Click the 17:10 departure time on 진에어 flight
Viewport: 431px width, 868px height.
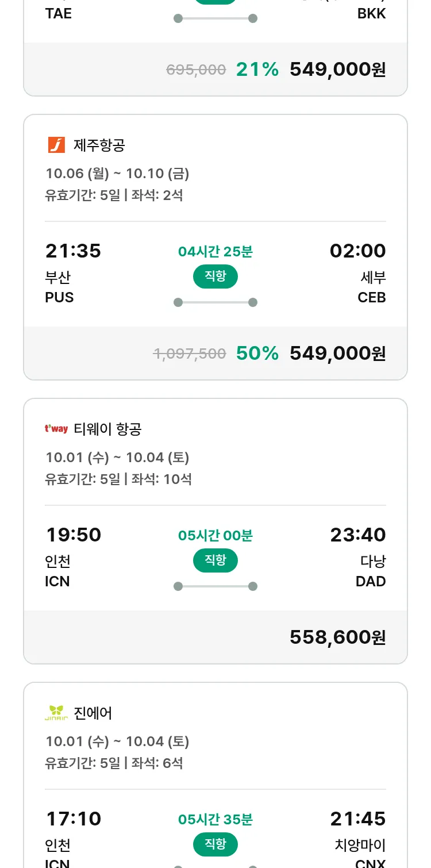point(73,819)
